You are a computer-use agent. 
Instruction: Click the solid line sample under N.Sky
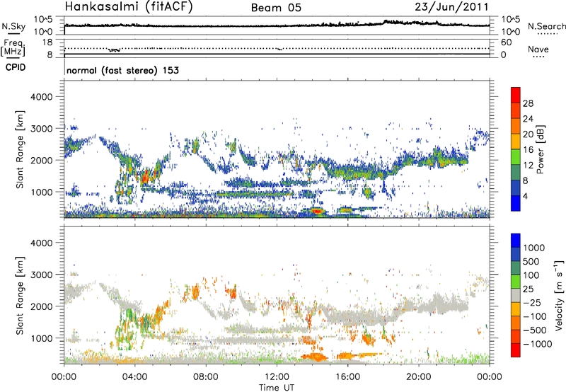click(x=13, y=33)
